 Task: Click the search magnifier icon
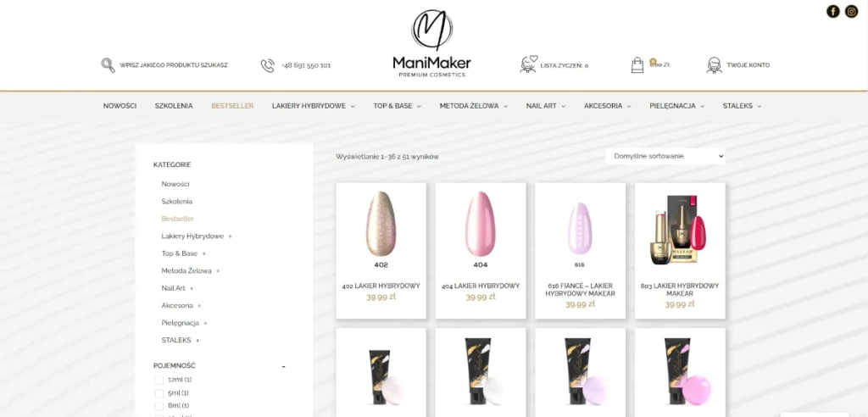108,65
